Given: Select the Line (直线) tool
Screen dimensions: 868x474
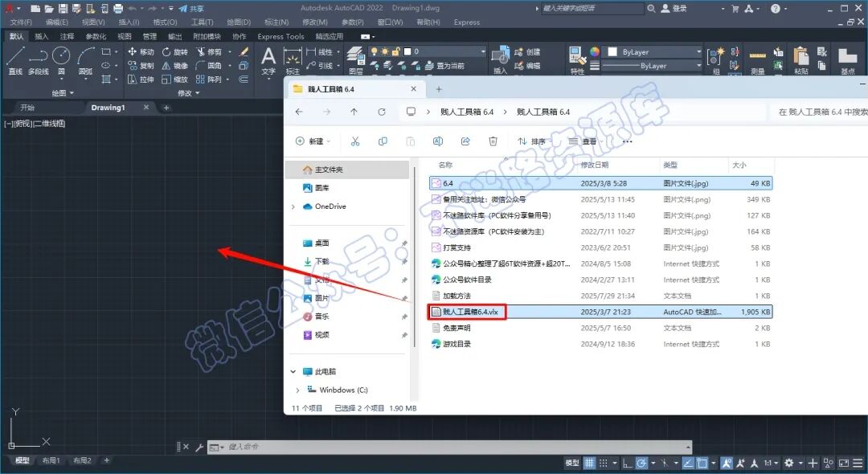Looking at the screenshot, I should point(15,59).
